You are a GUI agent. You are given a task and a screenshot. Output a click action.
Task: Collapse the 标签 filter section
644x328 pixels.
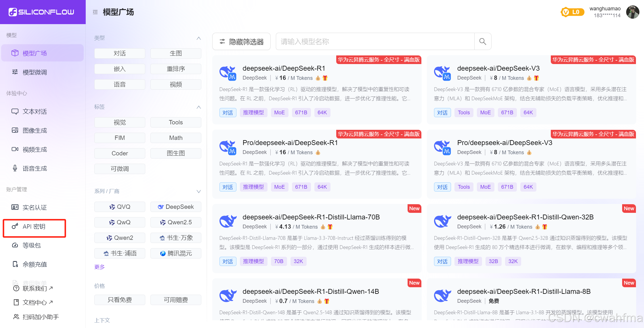pos(199,107)
